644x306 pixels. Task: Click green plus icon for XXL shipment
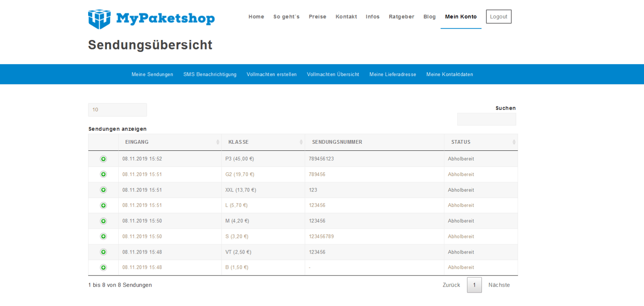click(103, 190)
